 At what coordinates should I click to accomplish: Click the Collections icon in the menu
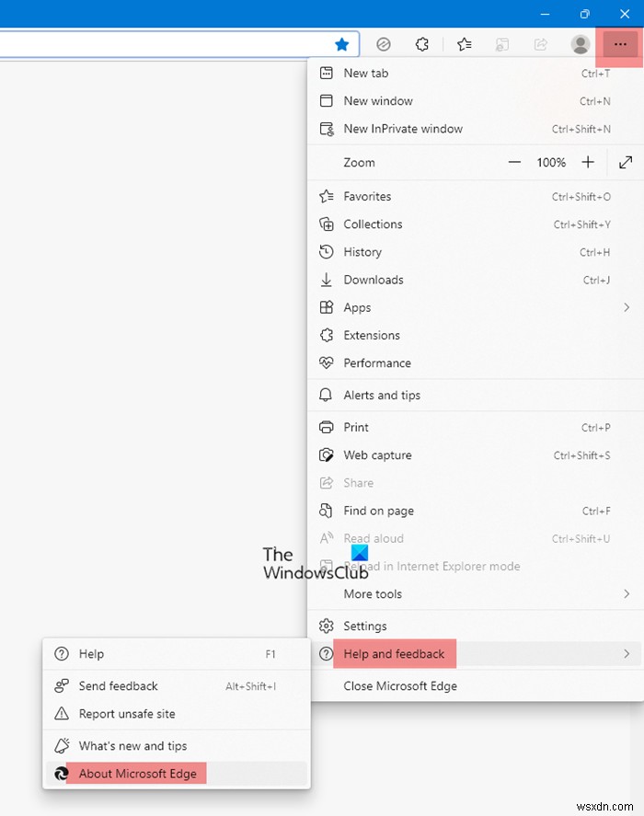327,224
